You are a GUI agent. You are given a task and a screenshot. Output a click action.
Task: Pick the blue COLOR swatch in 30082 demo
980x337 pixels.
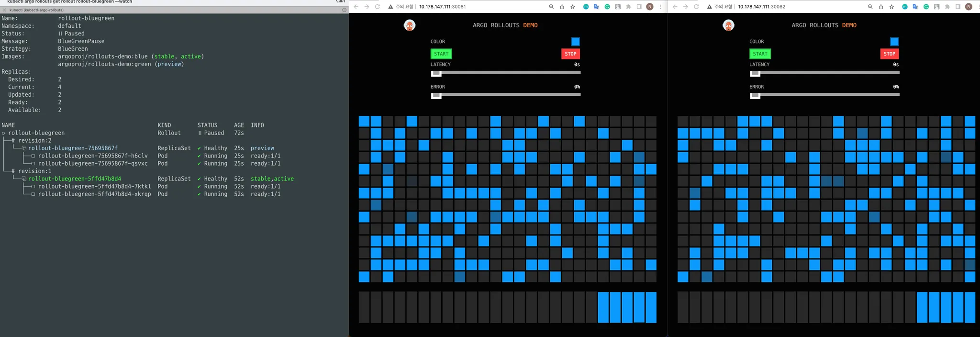coord(894,42)
